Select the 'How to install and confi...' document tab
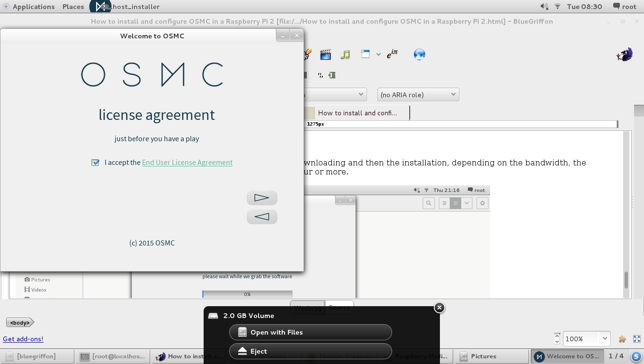 [x=358, y=113]
